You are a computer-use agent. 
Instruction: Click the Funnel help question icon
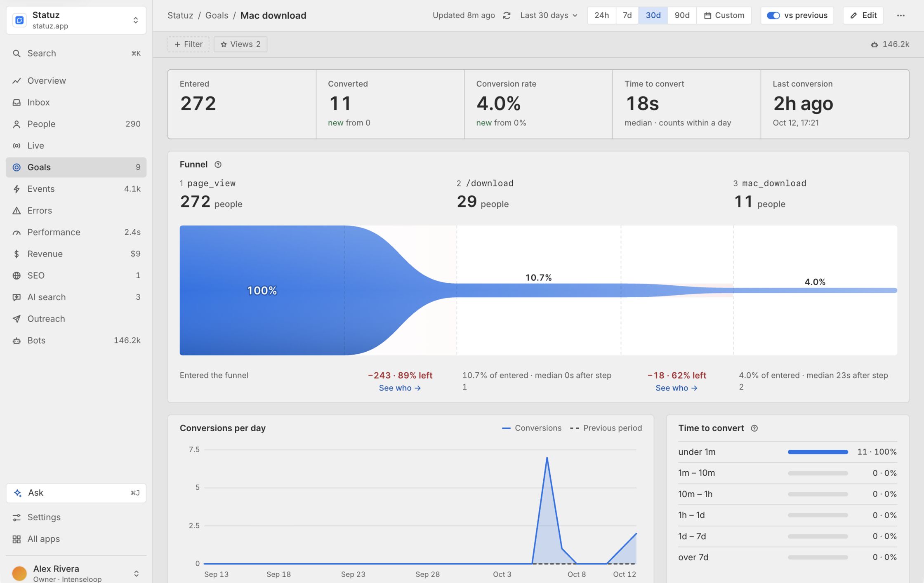coord(218,165)
